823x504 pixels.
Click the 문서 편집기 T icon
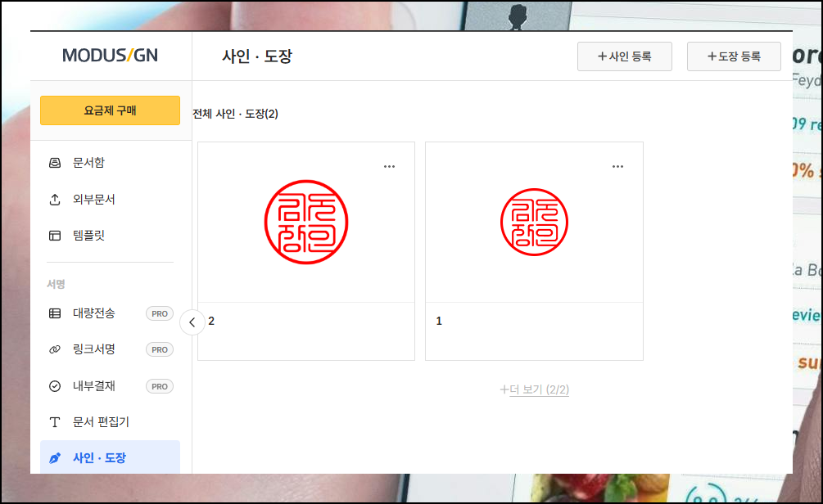[x=55, y=422]
